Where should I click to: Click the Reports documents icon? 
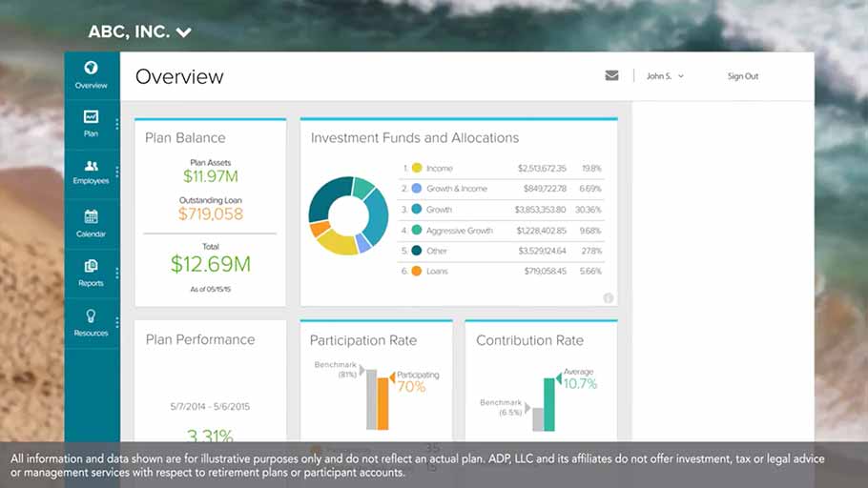[x=92, y=267]
